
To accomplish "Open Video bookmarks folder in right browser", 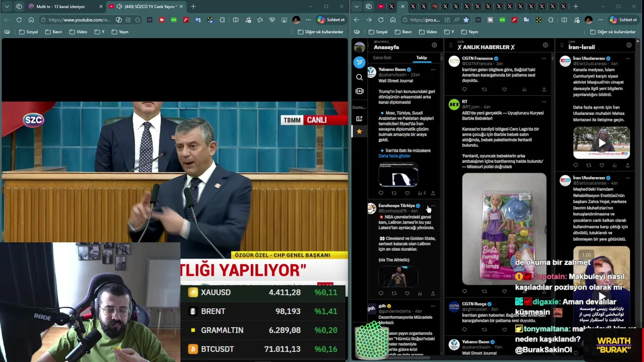I will (427, 32).
